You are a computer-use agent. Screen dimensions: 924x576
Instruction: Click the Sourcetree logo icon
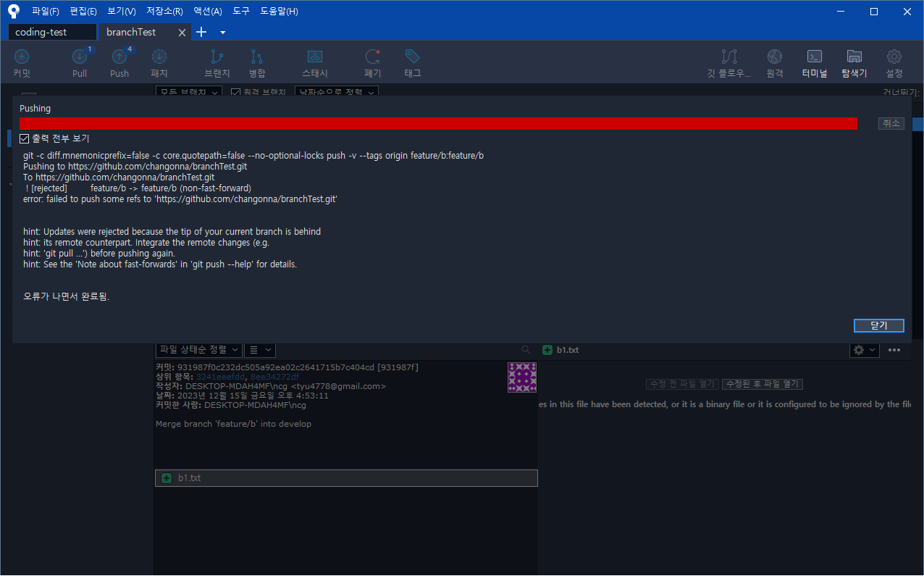click(x=14, y=11)
